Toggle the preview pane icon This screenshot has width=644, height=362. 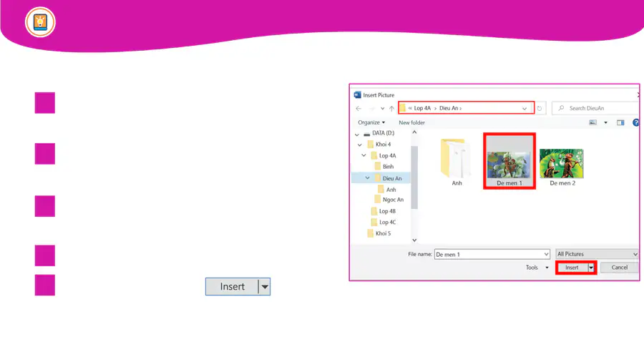[620, 122]
